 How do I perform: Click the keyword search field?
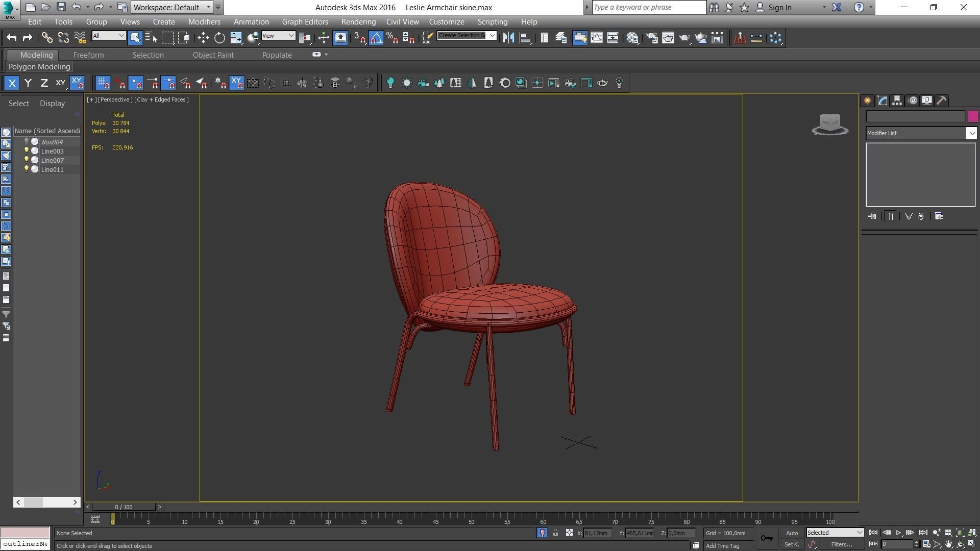649,7
